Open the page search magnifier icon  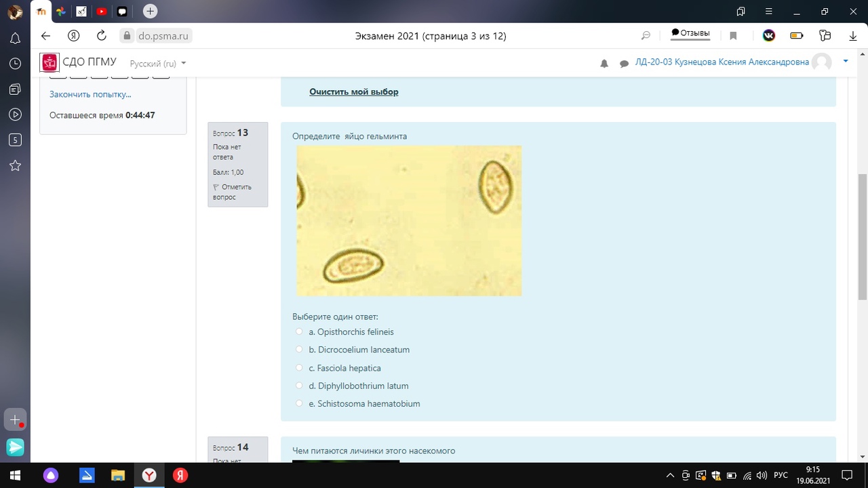646,36
